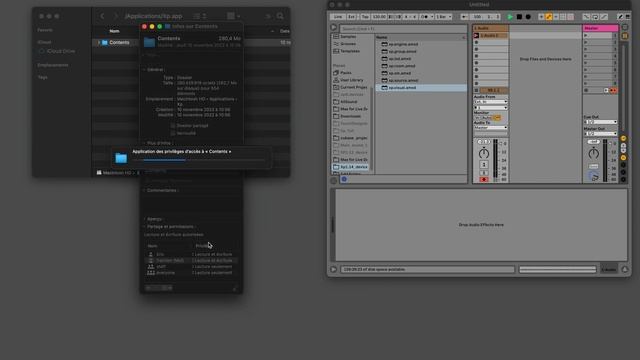Click the Ext sync button
Viewport: 640px width, 360px height.
click(x=351, y=17)
